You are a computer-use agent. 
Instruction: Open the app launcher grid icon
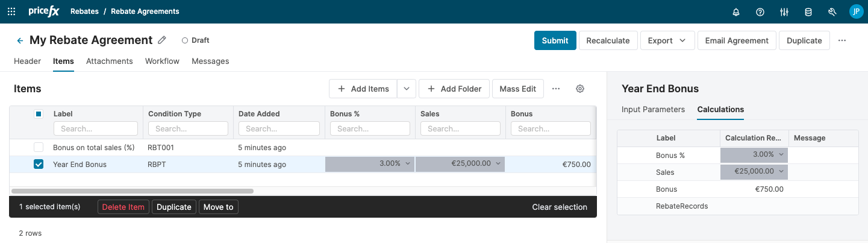tap(11, 11)
